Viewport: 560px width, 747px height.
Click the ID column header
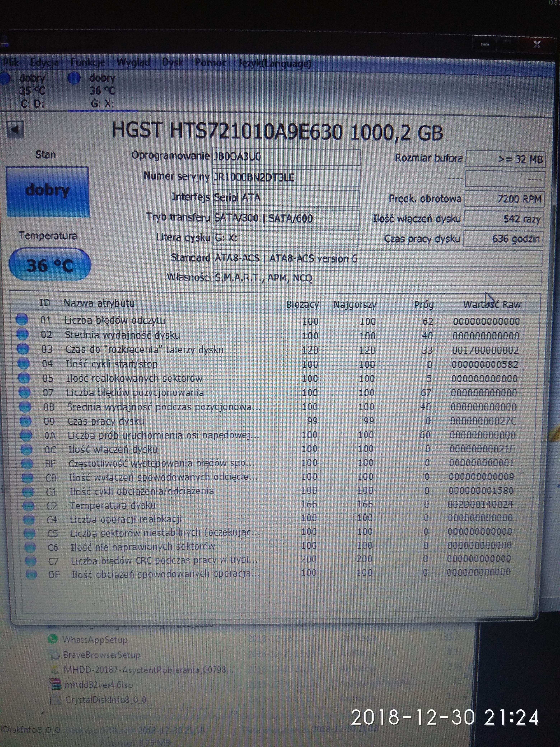click(45, 303)
